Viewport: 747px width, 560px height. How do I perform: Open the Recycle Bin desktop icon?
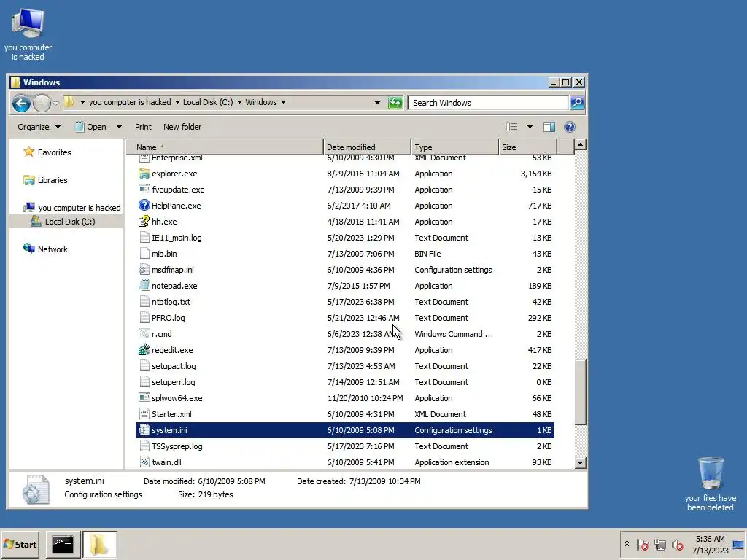(x=711, y=472)
